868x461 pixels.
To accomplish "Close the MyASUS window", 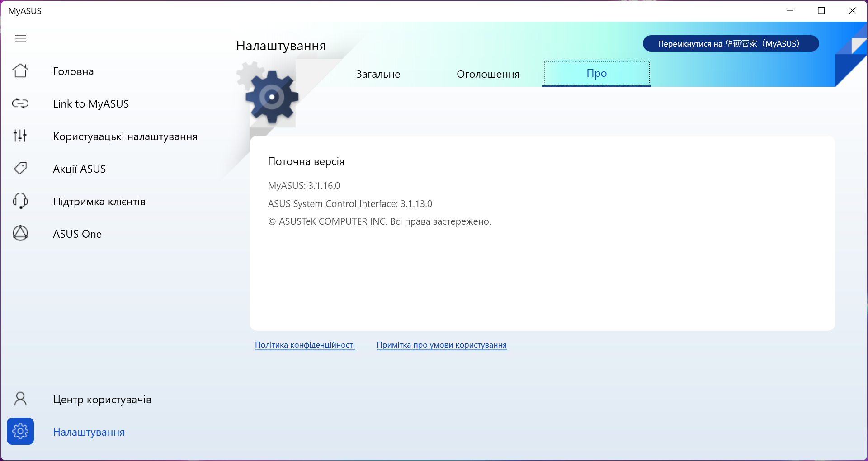I will point(852,11).
